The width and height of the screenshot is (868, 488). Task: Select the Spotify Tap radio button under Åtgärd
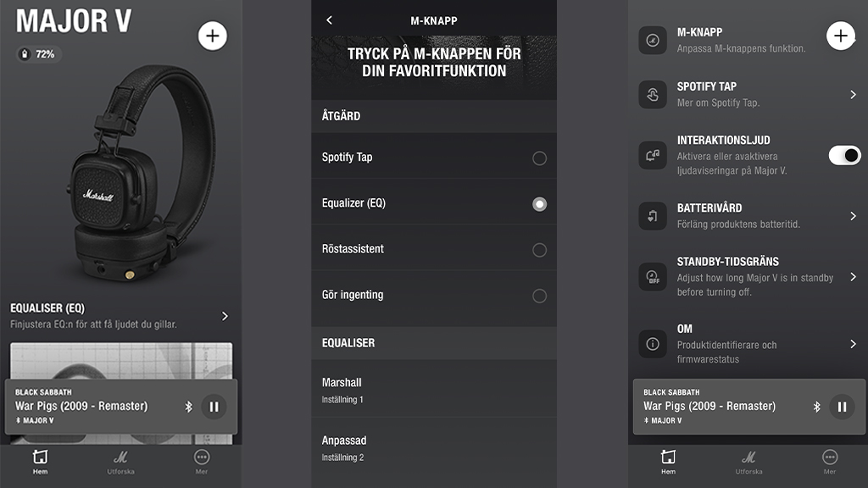click(x=539, y=158)
